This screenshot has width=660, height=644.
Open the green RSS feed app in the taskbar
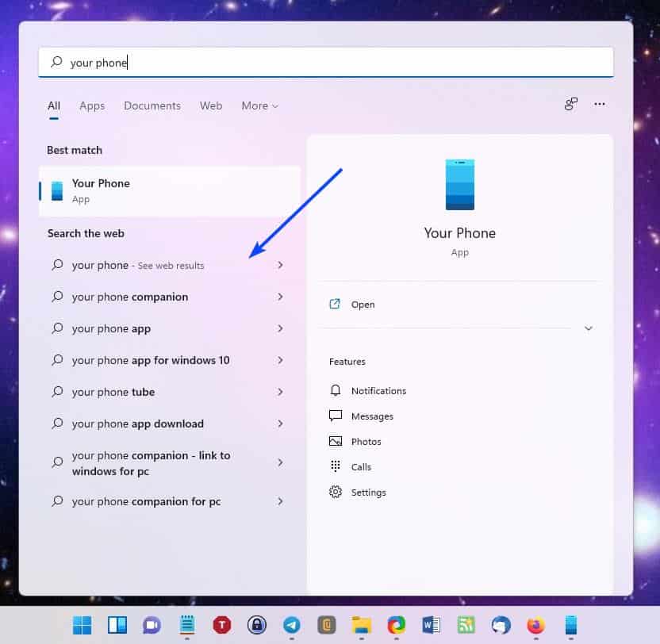pyautogui.click(x=466, y=625)
